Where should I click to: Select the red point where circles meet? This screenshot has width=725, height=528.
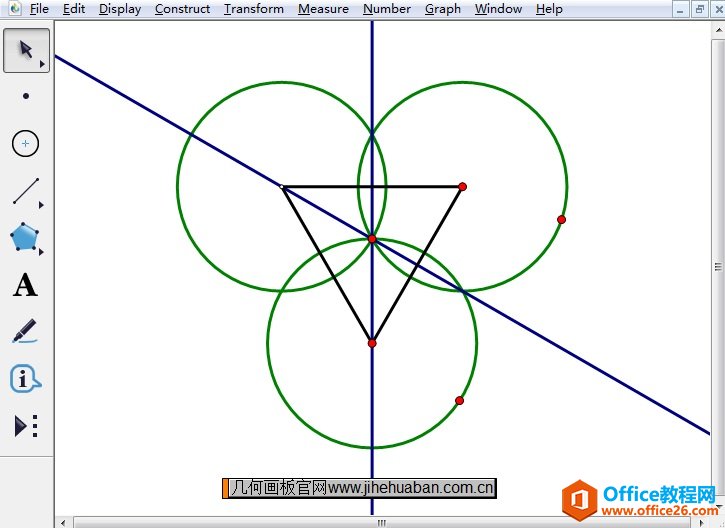tap(372, 239)
